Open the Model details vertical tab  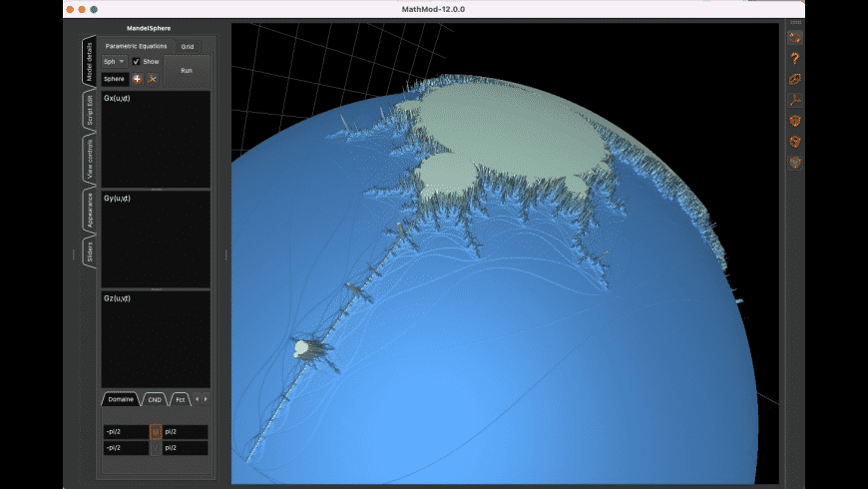point(89,61)
